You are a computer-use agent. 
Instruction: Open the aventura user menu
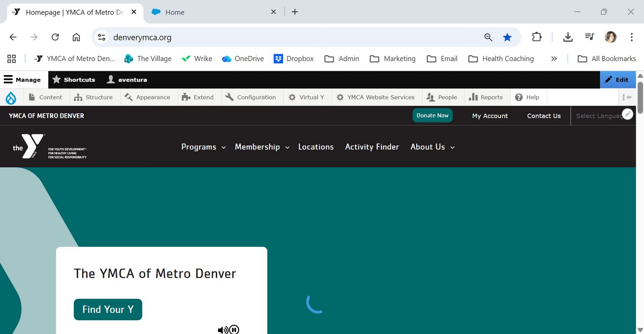pos(127,80)
